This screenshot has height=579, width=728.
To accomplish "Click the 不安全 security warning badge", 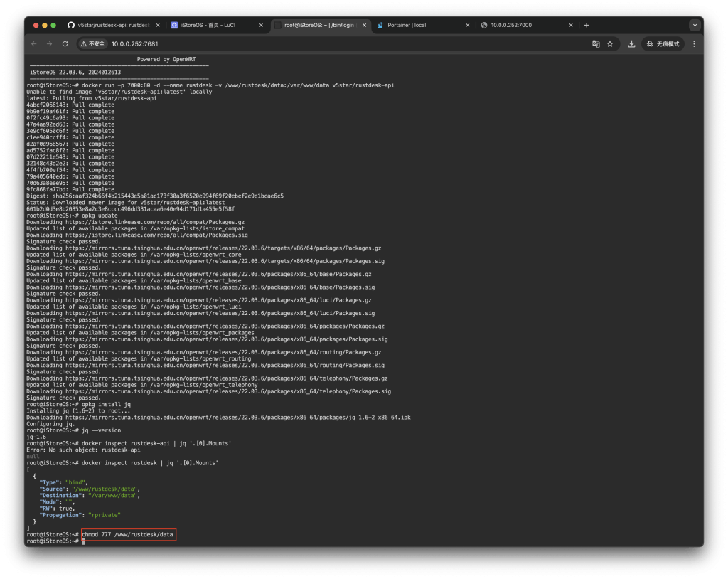I will 92,44.
